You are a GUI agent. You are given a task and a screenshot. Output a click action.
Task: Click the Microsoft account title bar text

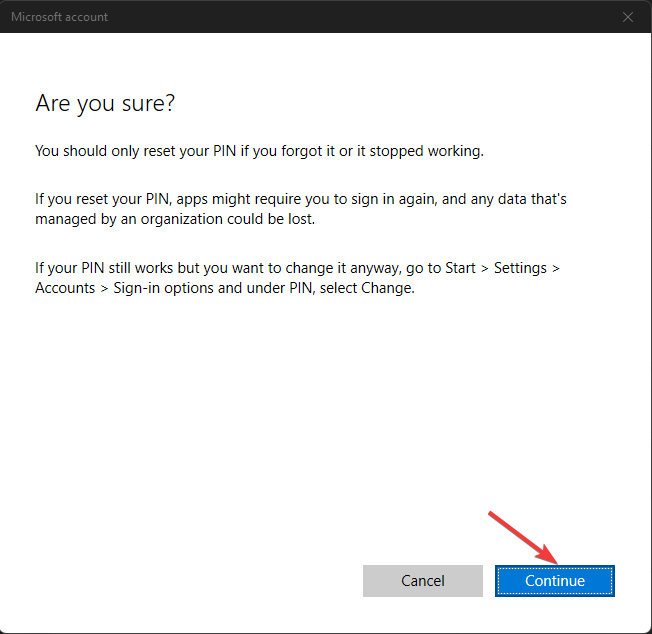(59, 17)
